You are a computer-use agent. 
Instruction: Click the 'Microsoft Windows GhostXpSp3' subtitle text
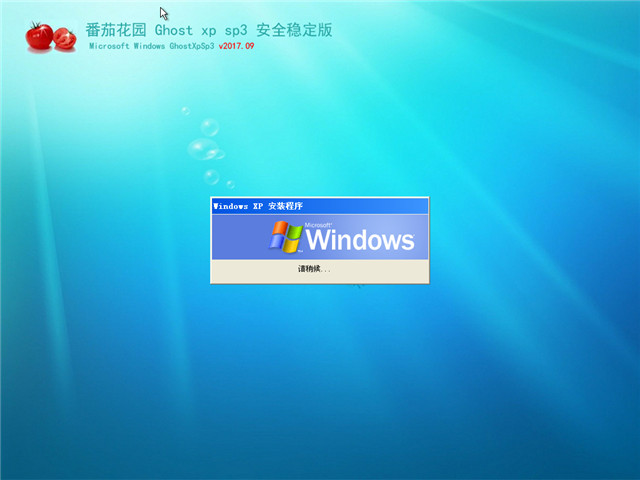pos(151,46)
